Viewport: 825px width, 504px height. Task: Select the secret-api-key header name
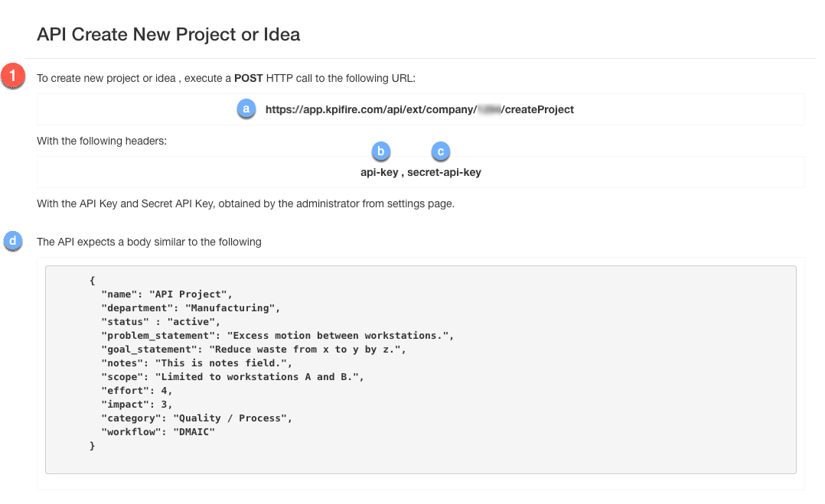coord(444,172)
